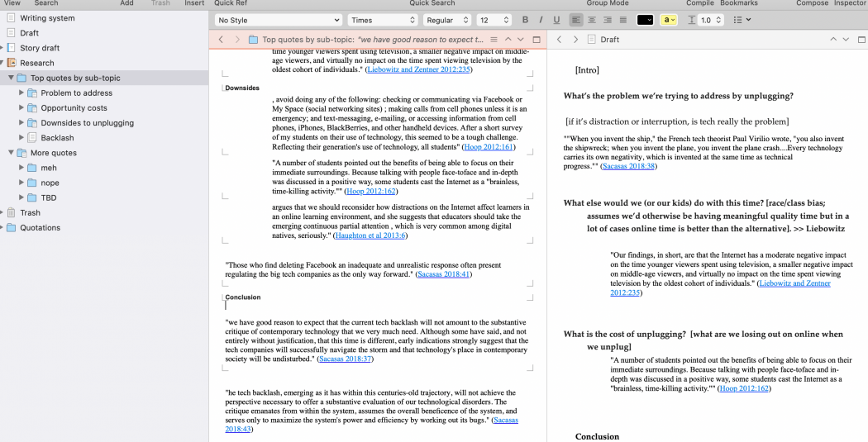Viewport: 868px width, 442px height.
Task: Expand the Opportunity costs folder
Action: pos(21,107)
